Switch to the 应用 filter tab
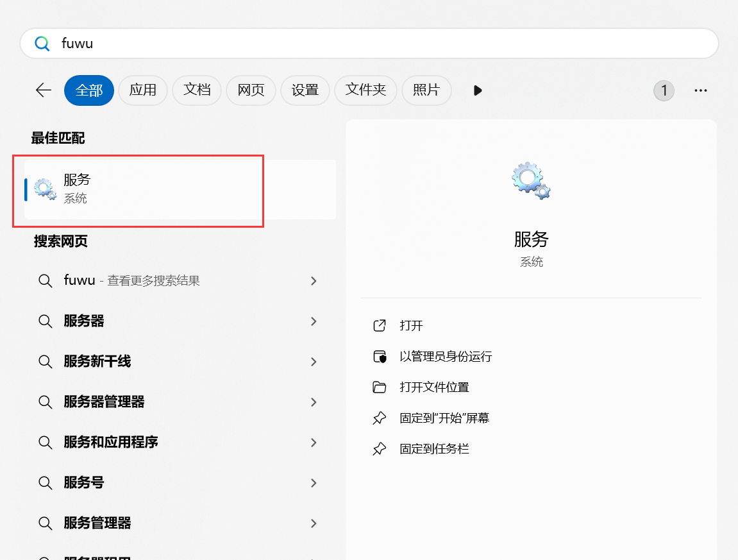Screen dimensions: 738x560 pyautogui.click(x=142, y=90)
